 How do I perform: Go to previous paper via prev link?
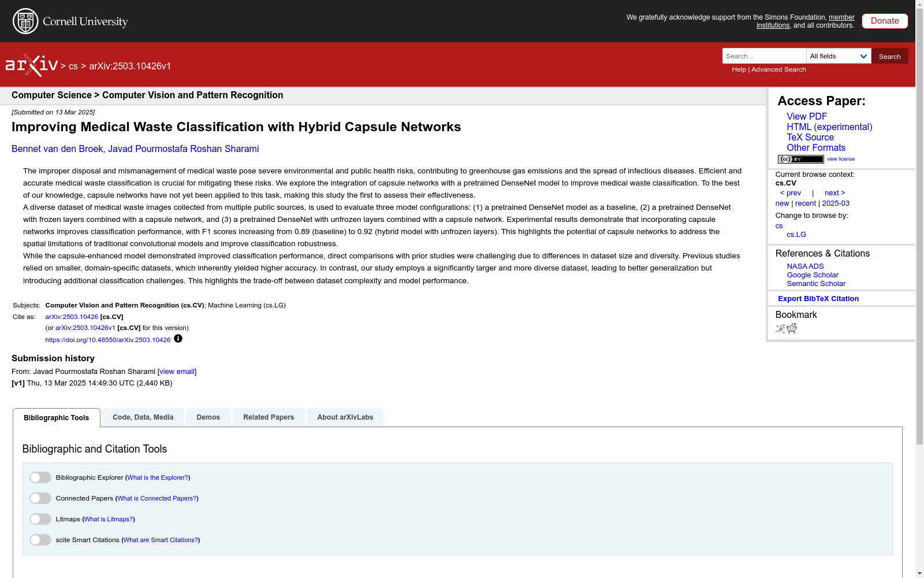click(791, 193)
